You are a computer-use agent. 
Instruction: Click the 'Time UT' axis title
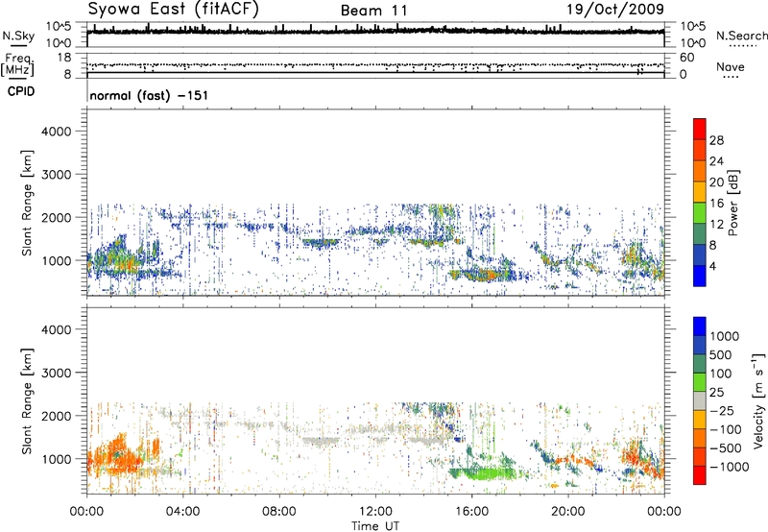[x=375, y=526]
